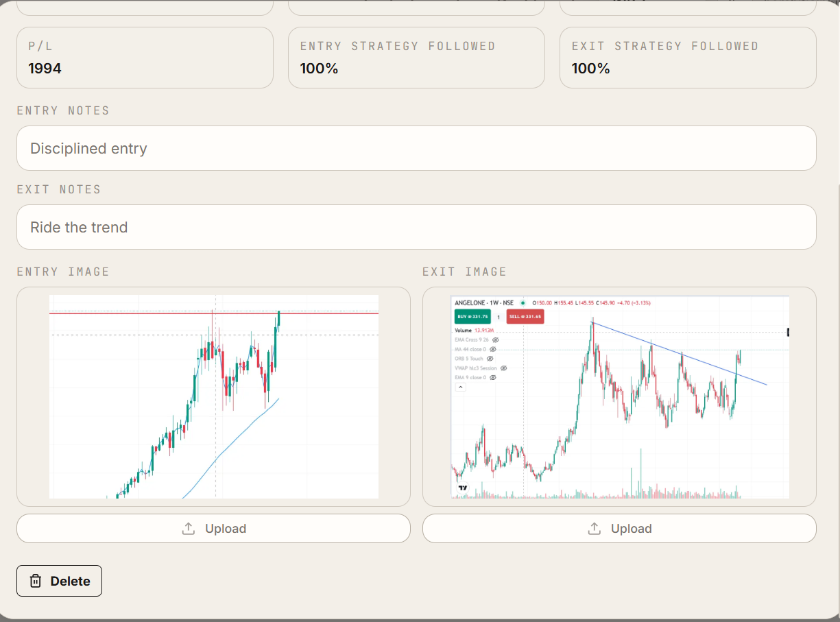Upload a new exit image
840x622 pixels.
[619, 529]
